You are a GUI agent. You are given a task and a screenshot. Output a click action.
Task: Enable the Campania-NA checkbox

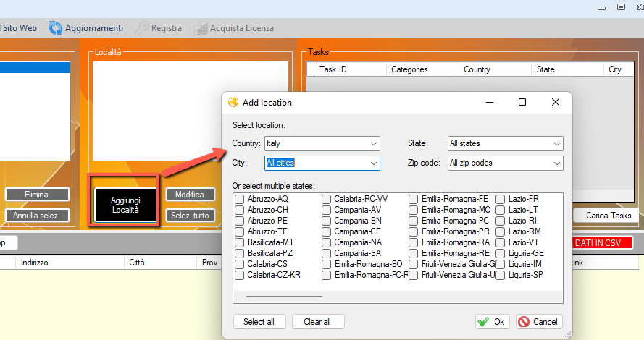pos(327,242)
